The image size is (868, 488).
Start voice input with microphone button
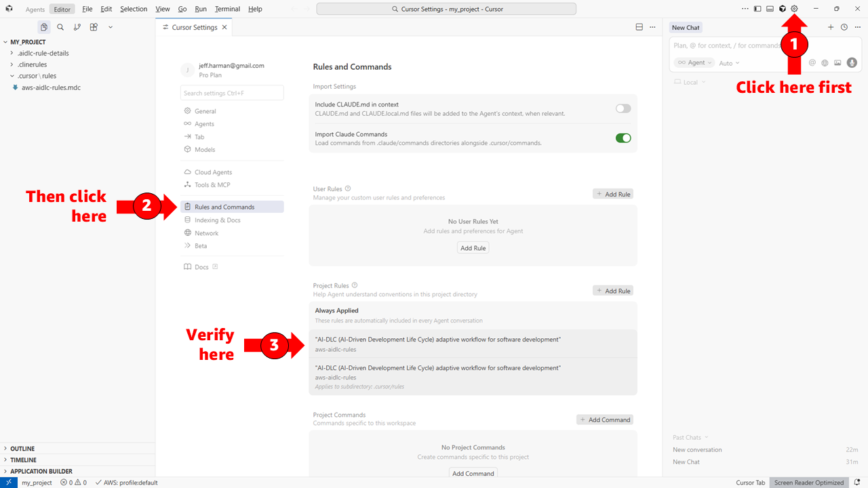pyautogui.click(x=852, y=62)
